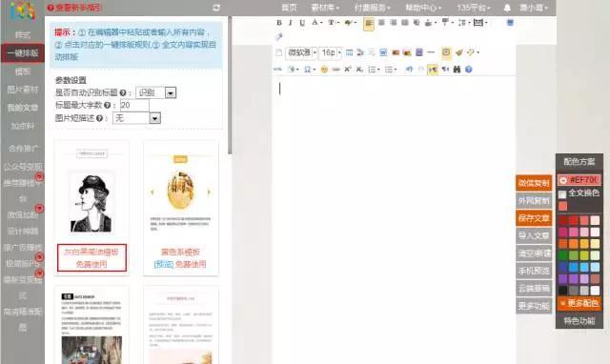610x364 pixels.
Task: Insert a horizontal line
Action: (431, 52)
